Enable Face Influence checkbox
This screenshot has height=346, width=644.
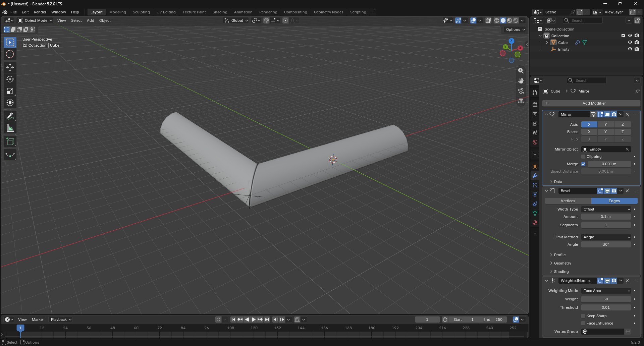point(583,323)
